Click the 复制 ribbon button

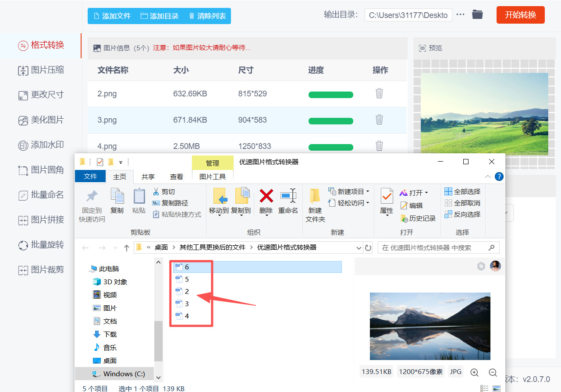pos(117,201)
